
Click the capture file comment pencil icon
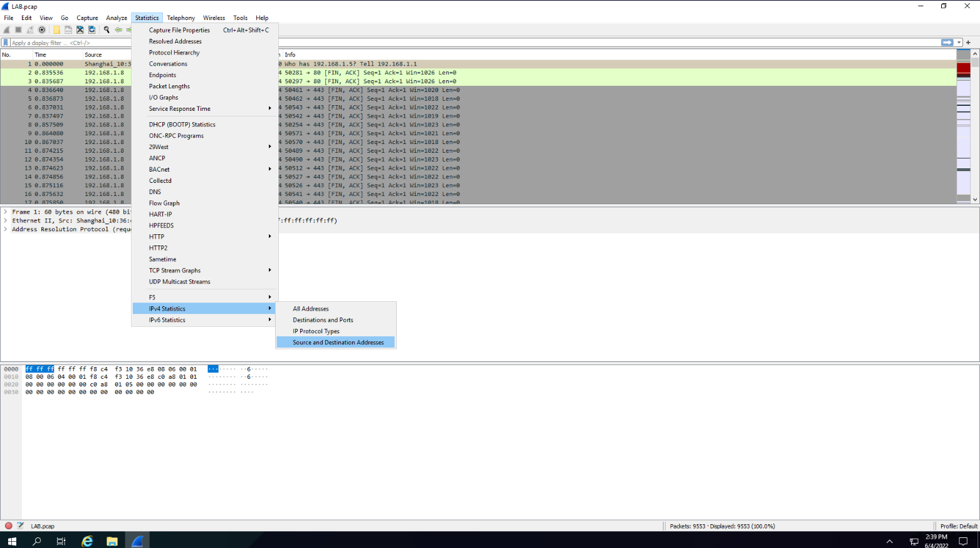(x=20, y=526)
